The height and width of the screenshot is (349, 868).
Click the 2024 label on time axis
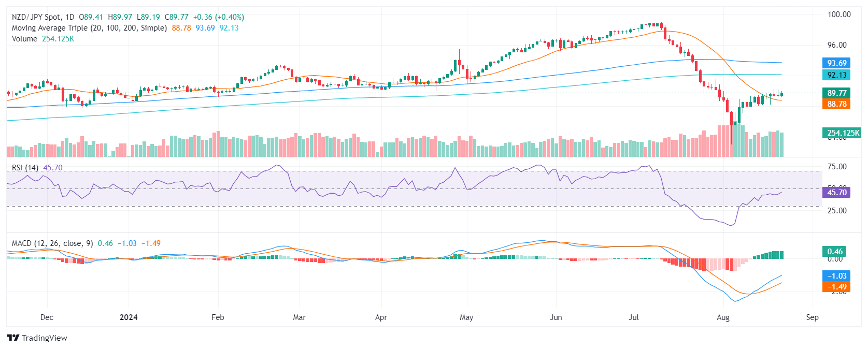(x=129, y=317)
